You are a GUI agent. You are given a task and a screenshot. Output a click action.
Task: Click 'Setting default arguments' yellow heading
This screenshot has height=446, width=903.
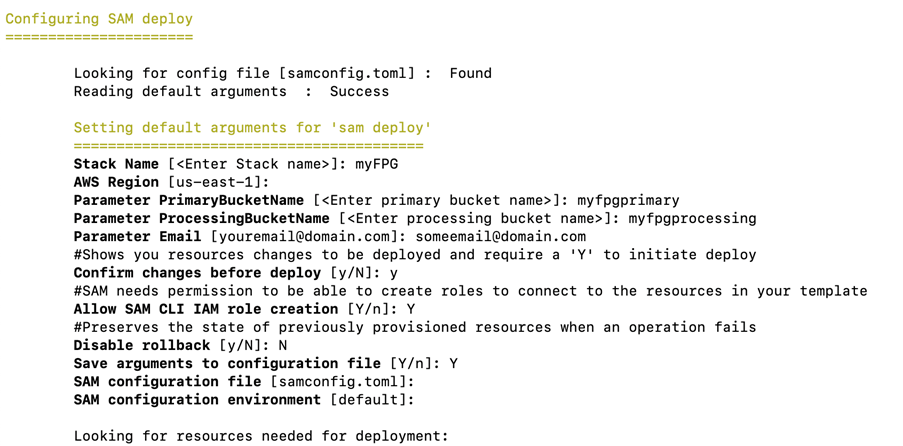coord(252,127)
